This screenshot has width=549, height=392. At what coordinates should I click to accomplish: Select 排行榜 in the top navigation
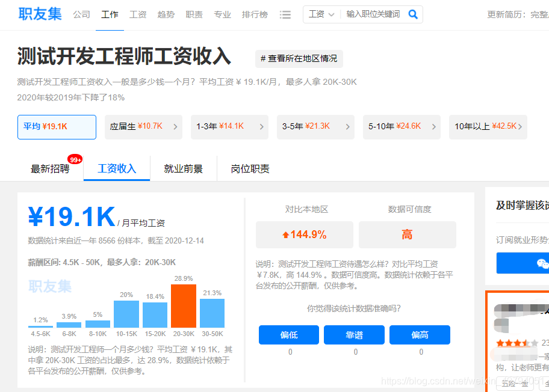click(x=255, y=14)
